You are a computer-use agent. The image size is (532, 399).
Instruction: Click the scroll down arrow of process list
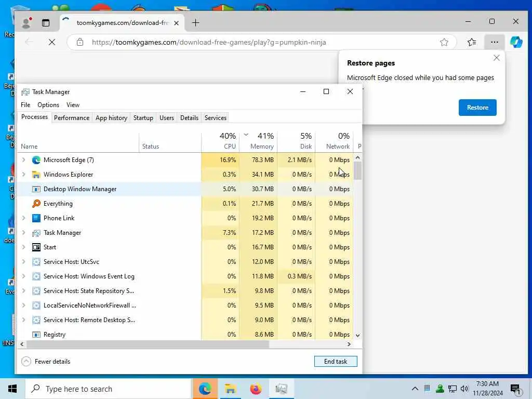coord(357,335)
